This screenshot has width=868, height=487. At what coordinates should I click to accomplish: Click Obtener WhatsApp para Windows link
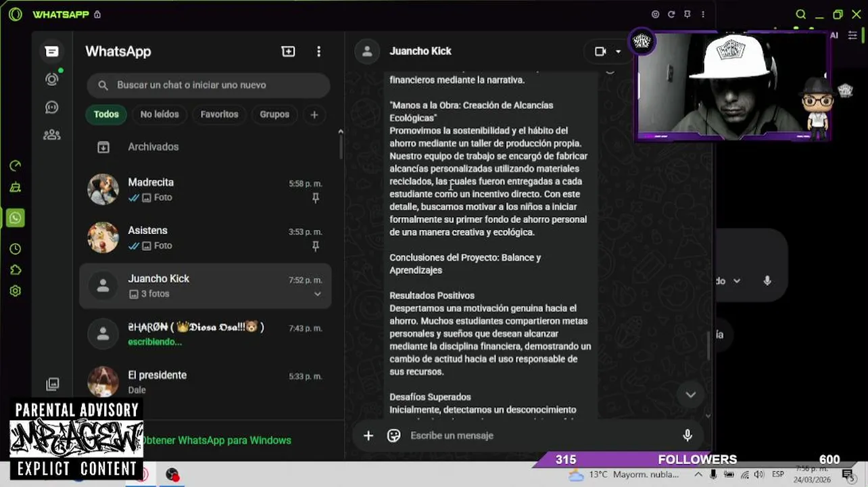216,440
